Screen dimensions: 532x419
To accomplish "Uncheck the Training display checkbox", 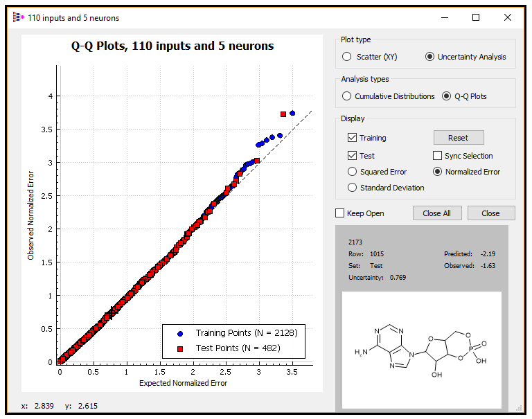I will 352,137.
